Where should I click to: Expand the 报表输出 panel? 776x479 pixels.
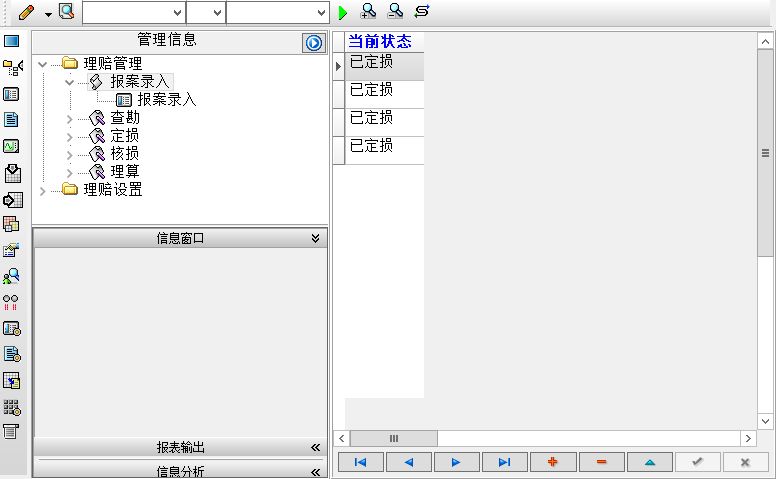(316, 448)
